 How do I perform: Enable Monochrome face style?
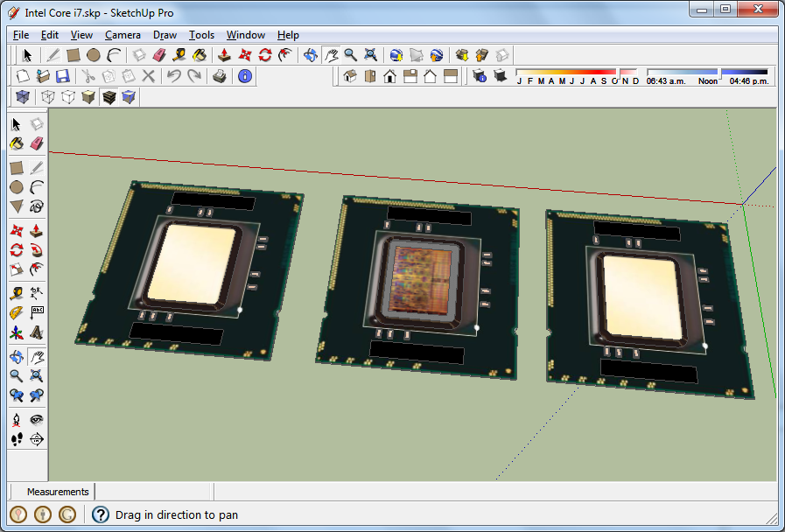click(x=129, y=96)
